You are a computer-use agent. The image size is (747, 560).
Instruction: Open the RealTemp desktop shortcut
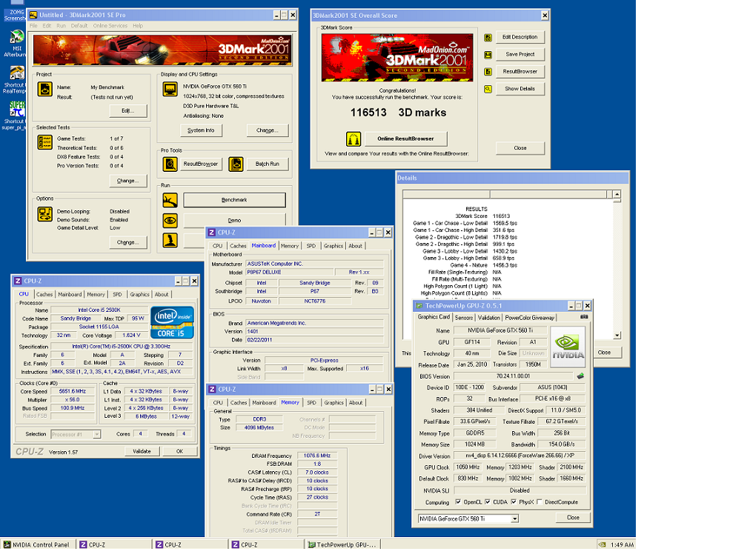coord(16,79)
